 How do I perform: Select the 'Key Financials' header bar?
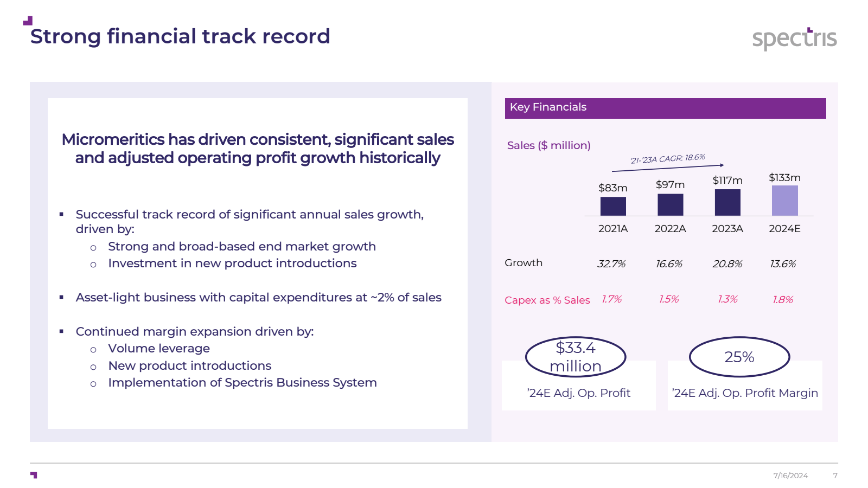665,108
